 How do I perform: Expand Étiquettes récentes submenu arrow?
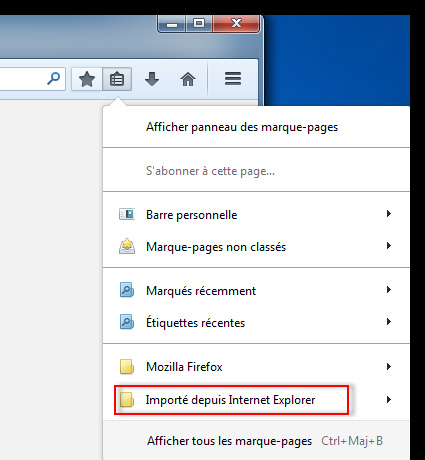(x=389, y=322)
